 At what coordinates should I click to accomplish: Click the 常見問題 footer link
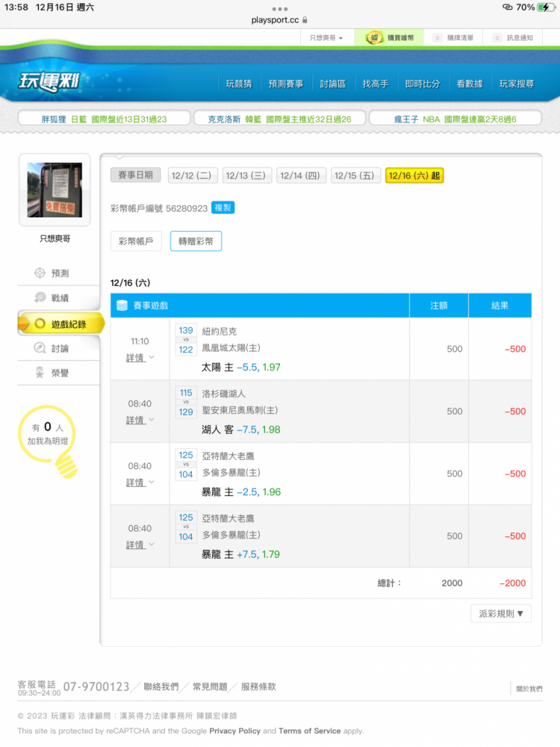click(x=210, y=686)
